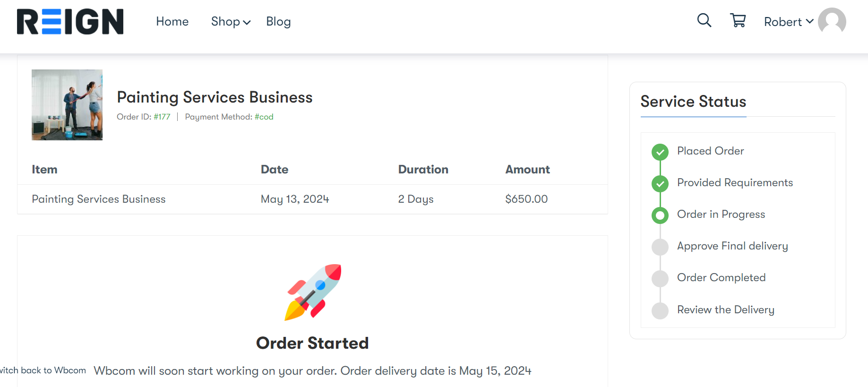Select the Order Completed grey circle
Screen dimensions: 868x387
pos(660,279)
